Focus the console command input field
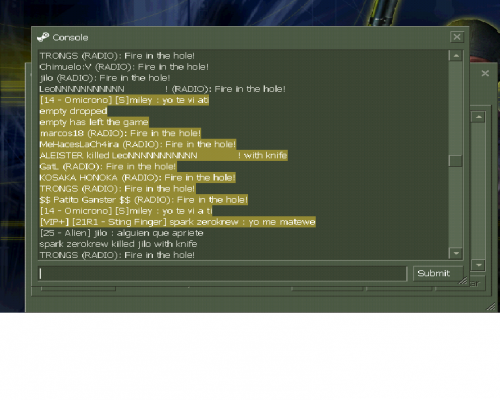Viewport: 500px width, 400px height. point(223,274)
